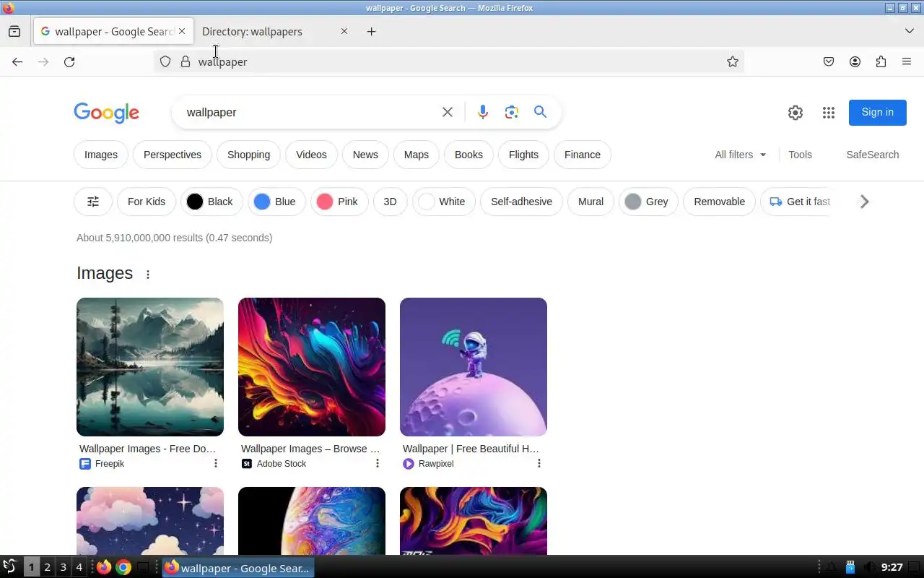Apply the Get it fast filter
This screenshot has height=578, width=924.
(800, 202)
